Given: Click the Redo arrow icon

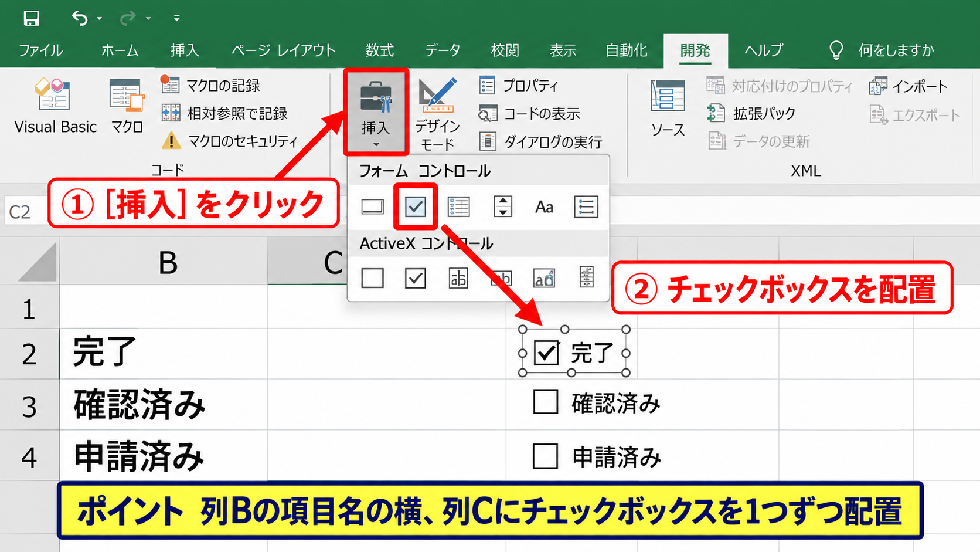Looking at the screenshot, I should click(x=127, y=19).
